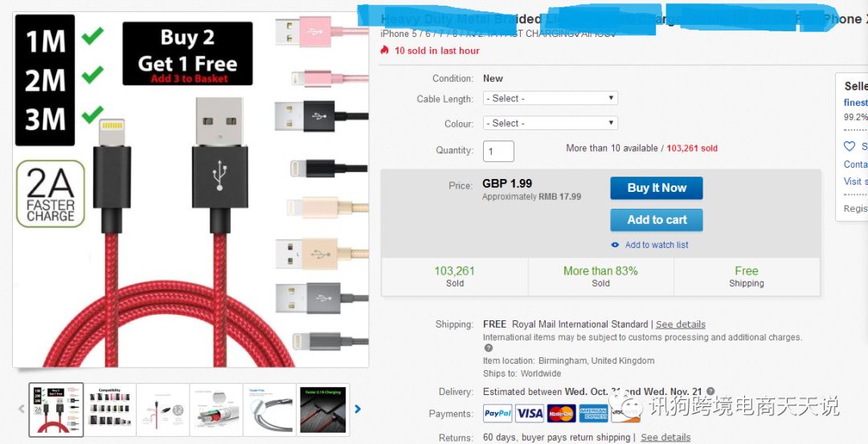The width and height of the screenshot is (868, 444).
Task: Click the Add to cart button
Action: (657, 220)
